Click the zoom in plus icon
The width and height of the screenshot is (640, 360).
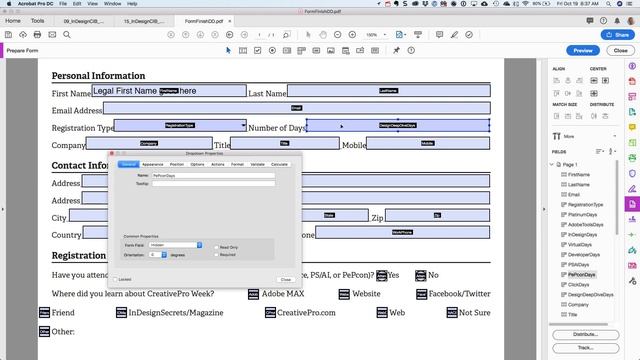point(352,35)
